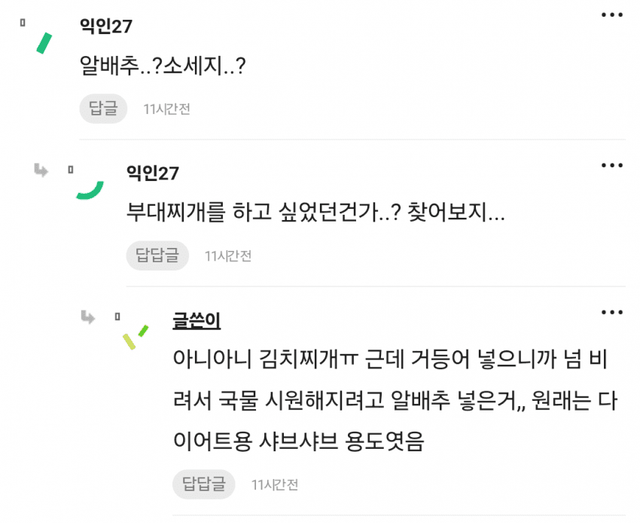
Task: Open the three-dot menu on 글쓴이's comment
Action: (x=612, y=312)
